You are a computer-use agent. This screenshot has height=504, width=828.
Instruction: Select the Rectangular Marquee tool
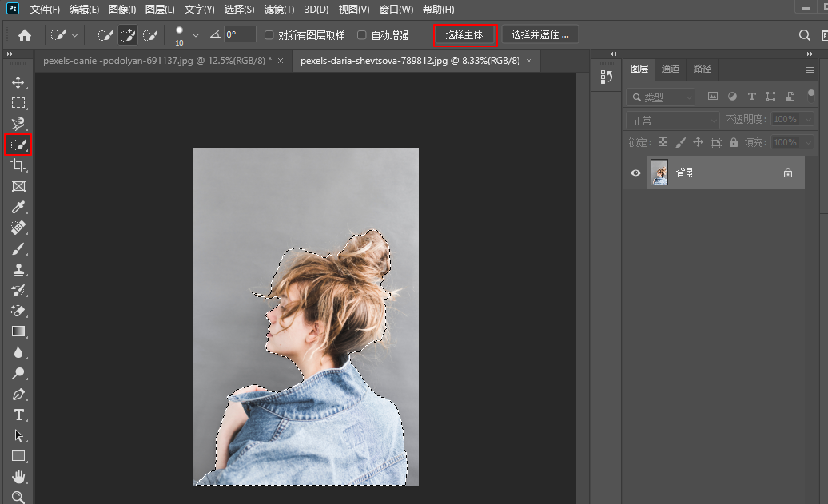(18, 103)
